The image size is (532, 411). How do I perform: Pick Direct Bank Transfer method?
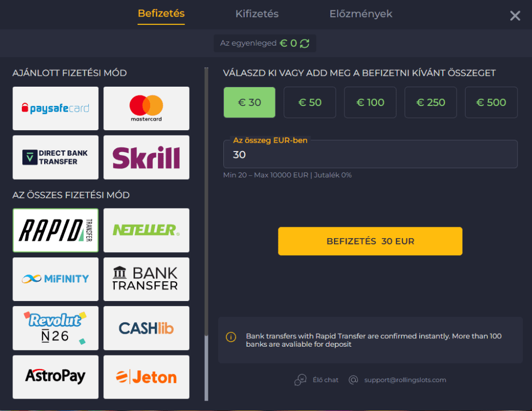point(56,157)
